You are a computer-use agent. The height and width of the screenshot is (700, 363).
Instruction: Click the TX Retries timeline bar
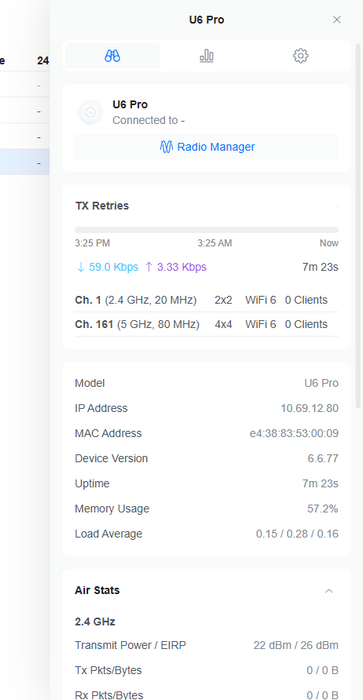(207, 230)
